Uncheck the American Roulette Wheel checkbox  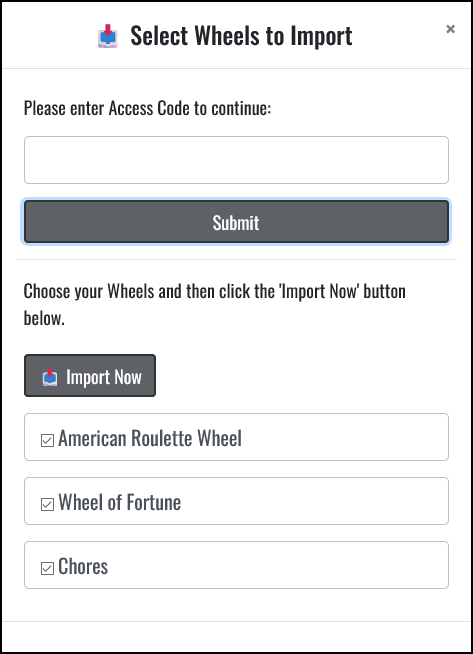48,440
